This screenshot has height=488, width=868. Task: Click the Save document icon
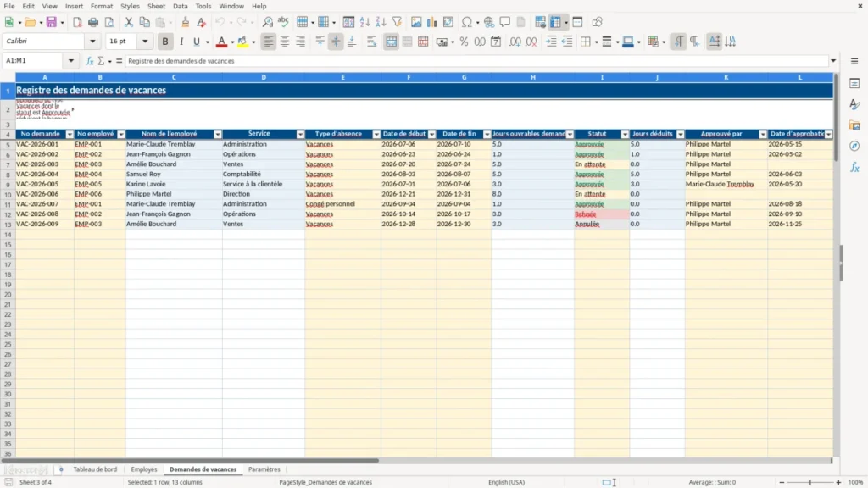coord(52,22)
